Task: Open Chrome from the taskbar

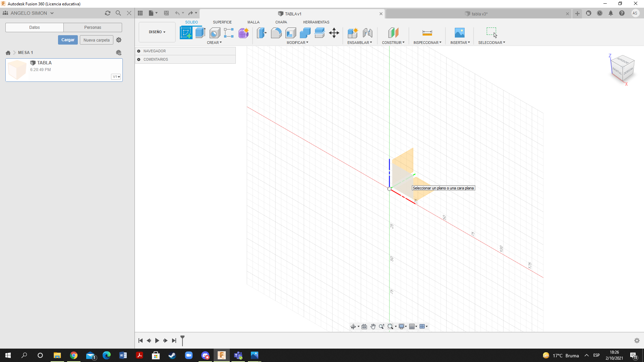Action: pyautogui.click(x=73, y=355)
